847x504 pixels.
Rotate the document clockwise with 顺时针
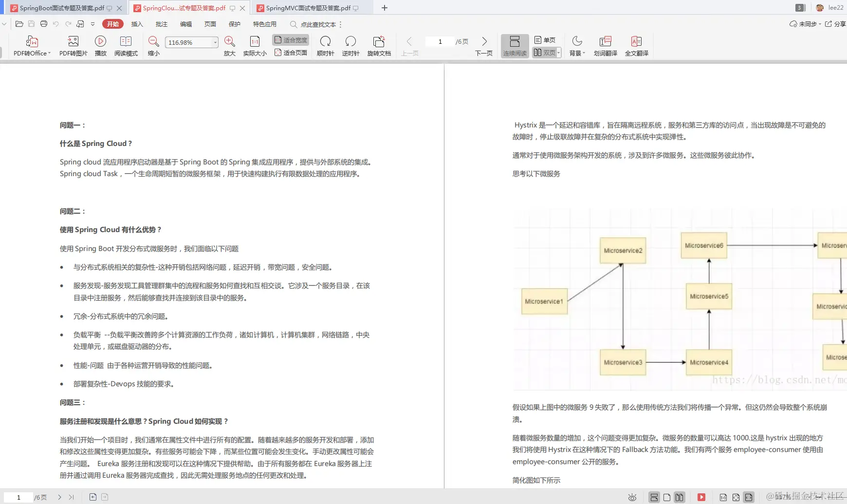coord(325,45)
